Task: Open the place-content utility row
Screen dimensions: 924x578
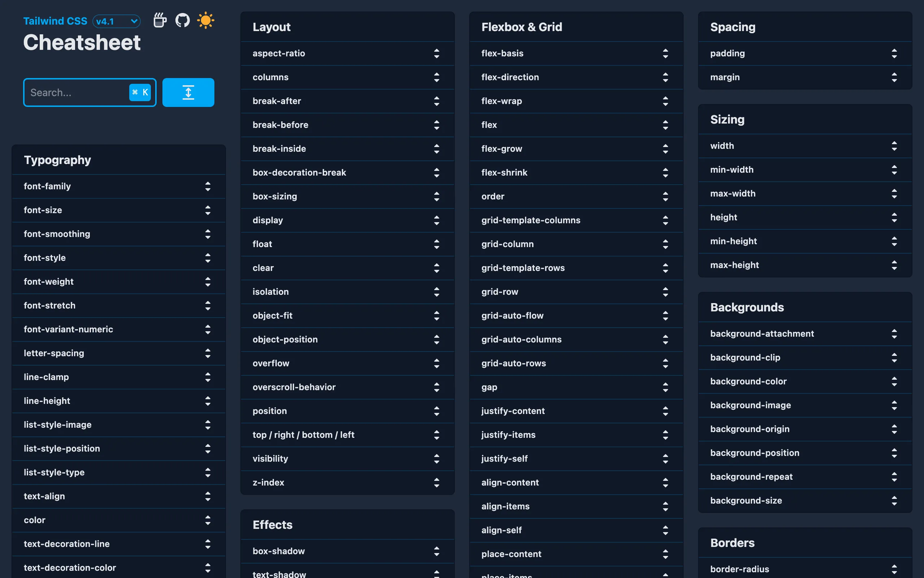Action: tap(576, 554)
